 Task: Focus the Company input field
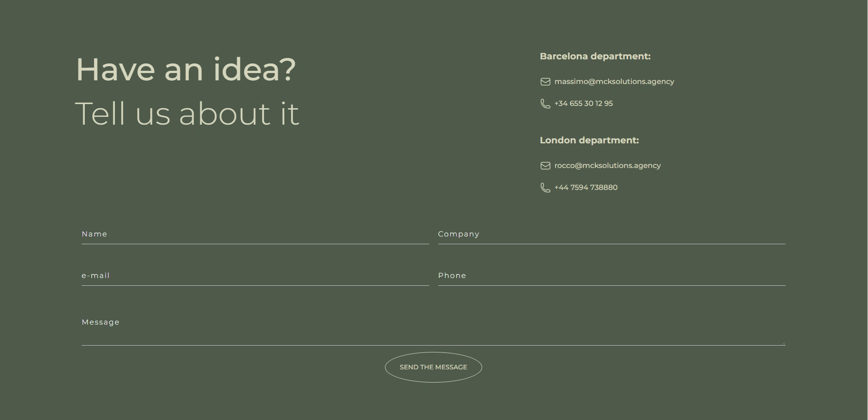point(612,234)
